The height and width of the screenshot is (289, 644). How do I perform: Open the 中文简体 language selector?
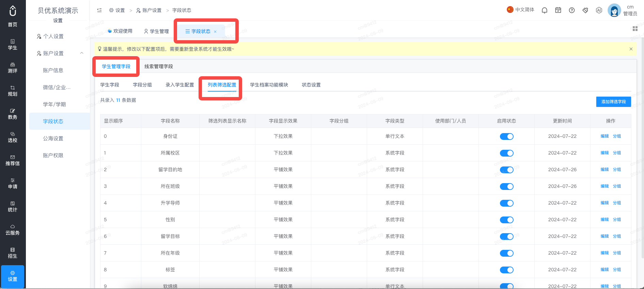pyautogui.click(x=520, y=10)
